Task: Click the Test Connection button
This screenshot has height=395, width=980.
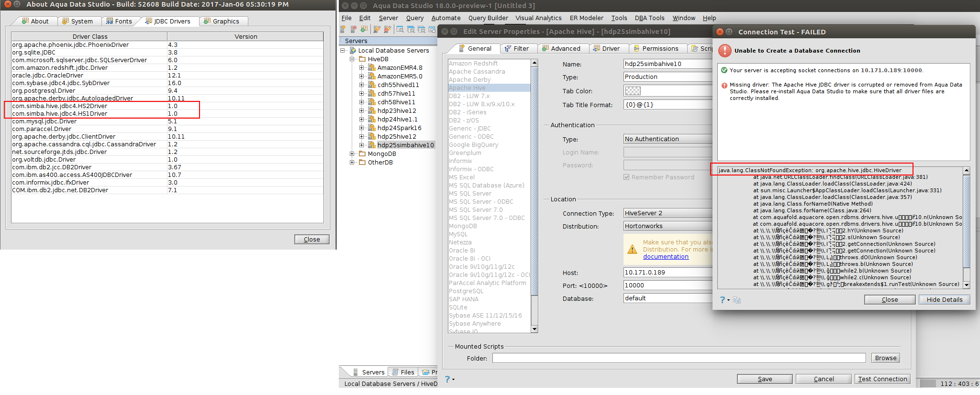Action: (882, 379)
